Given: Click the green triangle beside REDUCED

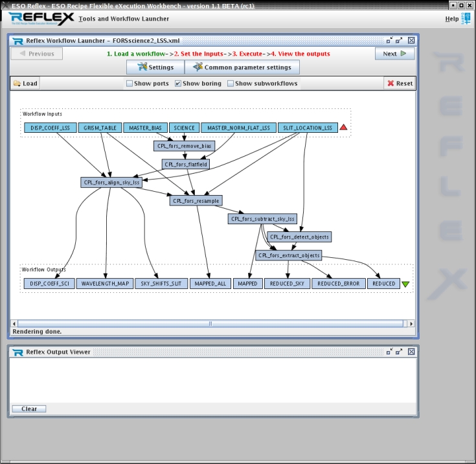Looking at the screenshot, I should point(405,284).
